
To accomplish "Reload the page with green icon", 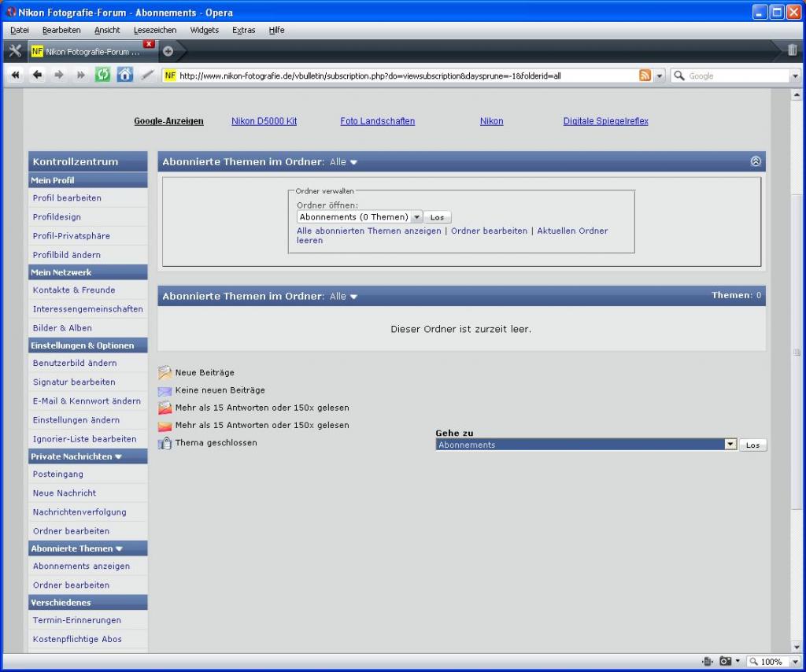I will [102, 75].
